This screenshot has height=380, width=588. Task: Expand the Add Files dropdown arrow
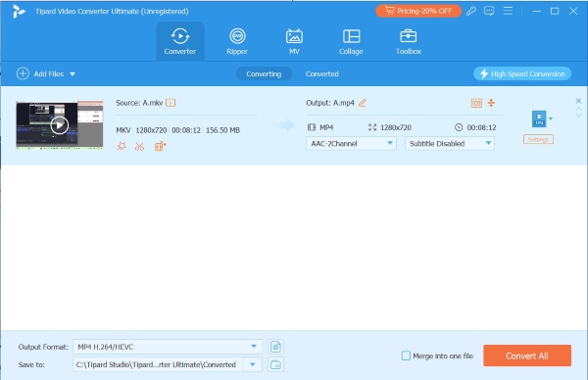pos(73,74)
